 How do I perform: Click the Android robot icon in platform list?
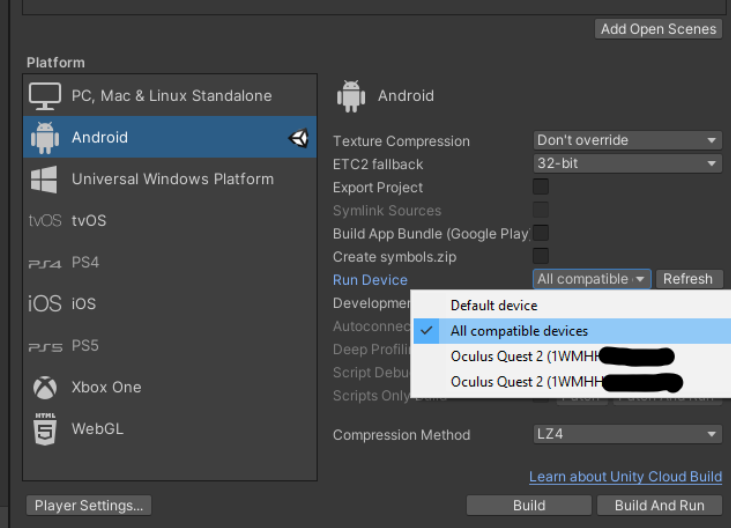pos(45,138)
